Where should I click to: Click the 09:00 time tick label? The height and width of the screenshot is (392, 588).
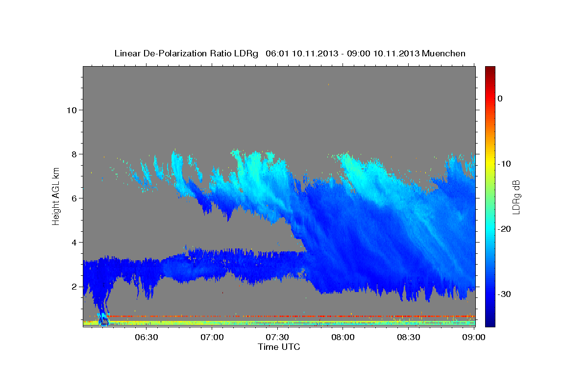coord(474,337)
